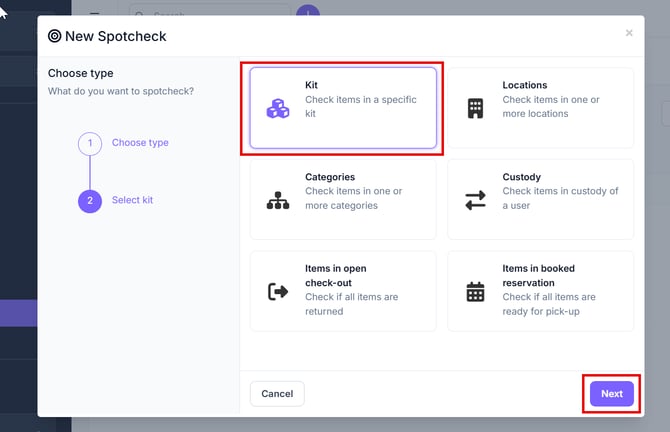Open the Select kit step label
This screenshot has height=432, width=670.
coord(132,200)
